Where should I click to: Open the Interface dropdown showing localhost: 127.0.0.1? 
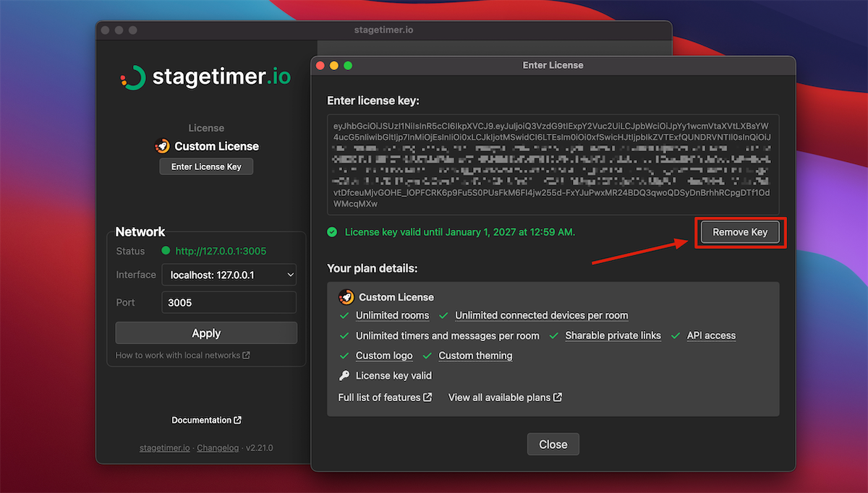pos(229,275)
